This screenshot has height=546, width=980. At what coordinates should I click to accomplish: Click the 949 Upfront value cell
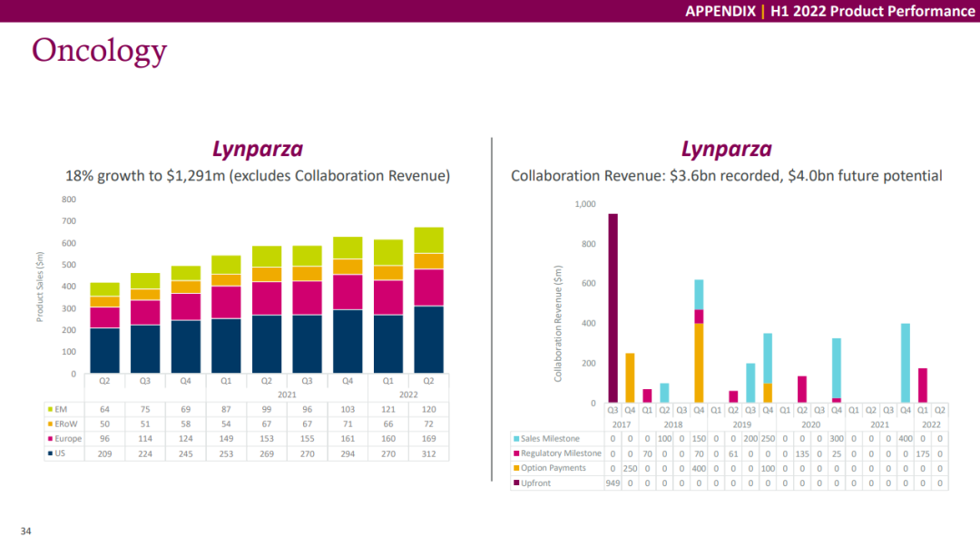pyautogui.click(x=613, y=483)
